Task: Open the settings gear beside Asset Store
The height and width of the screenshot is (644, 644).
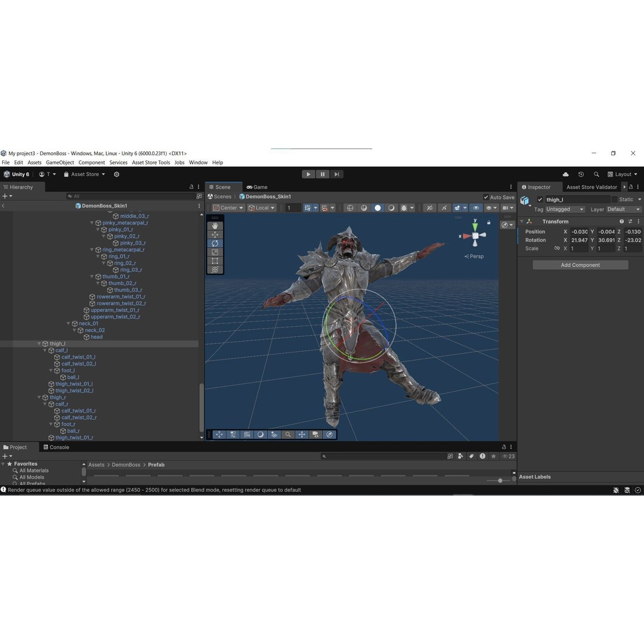Action: tap(117, 174)
